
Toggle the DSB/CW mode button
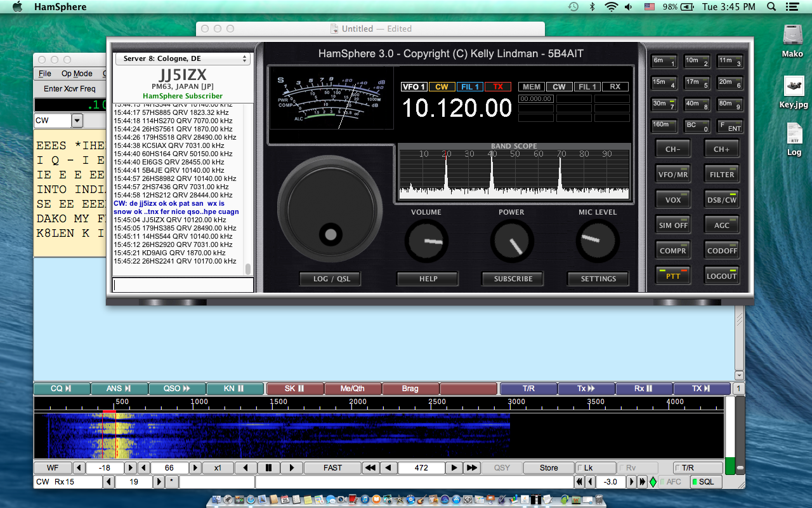(x=722, y=199)
